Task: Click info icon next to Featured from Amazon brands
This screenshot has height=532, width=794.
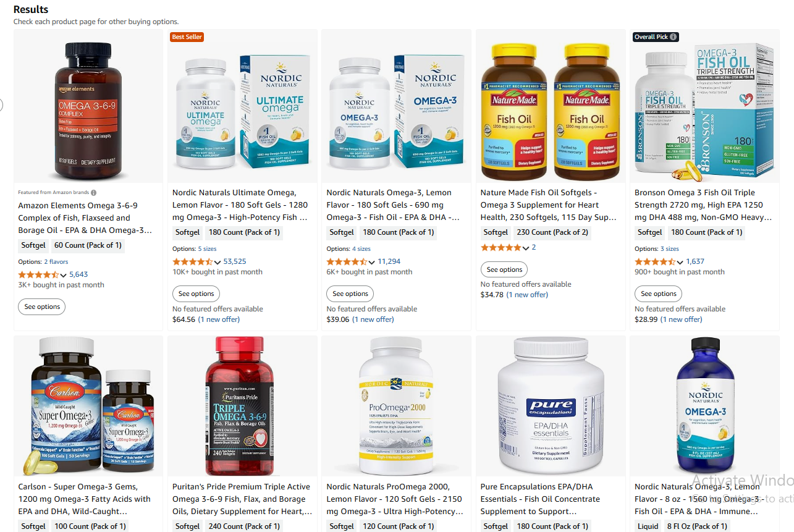Action: 93,193
